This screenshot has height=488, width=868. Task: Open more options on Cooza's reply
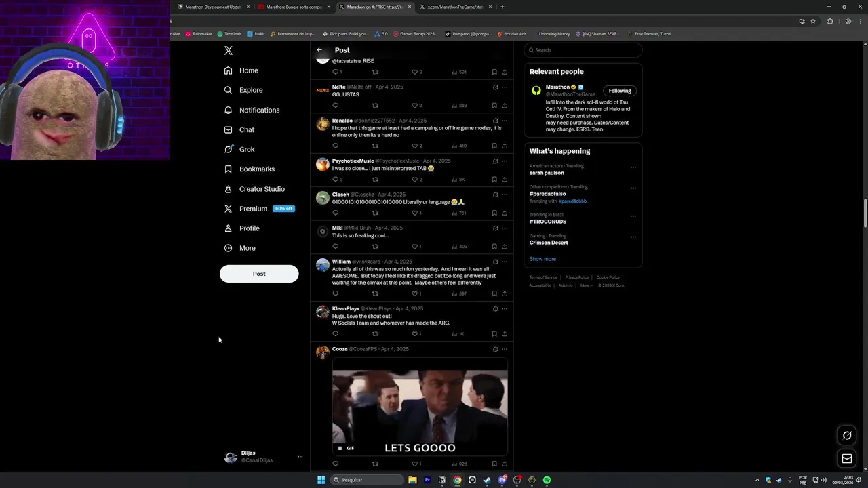(504, 349)
